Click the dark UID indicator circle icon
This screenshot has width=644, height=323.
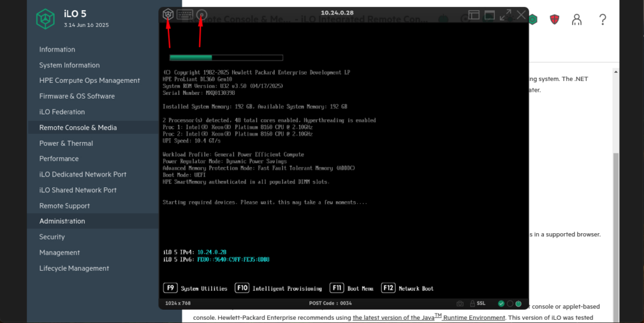(x=509, y=304)
